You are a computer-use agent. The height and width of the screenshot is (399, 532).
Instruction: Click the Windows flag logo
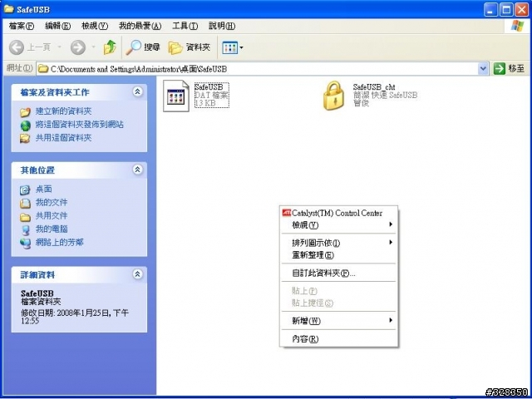coord(517,26)
